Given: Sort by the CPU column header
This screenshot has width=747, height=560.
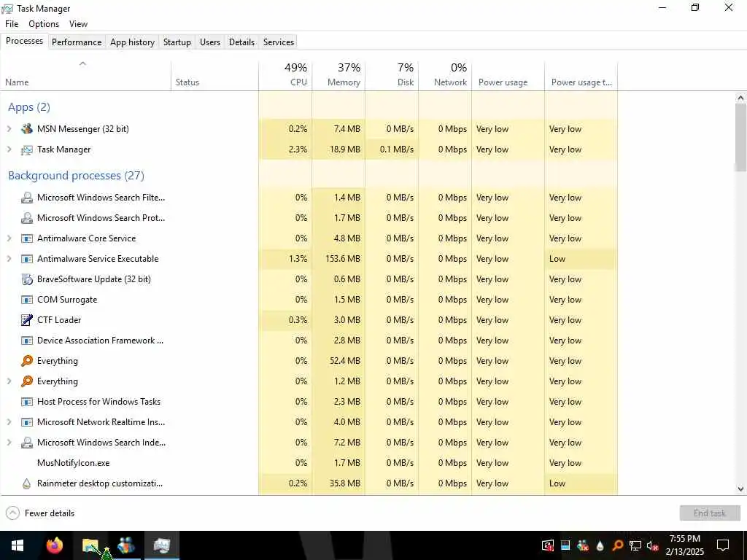Looking at the screenshot, I should point(285,75).
